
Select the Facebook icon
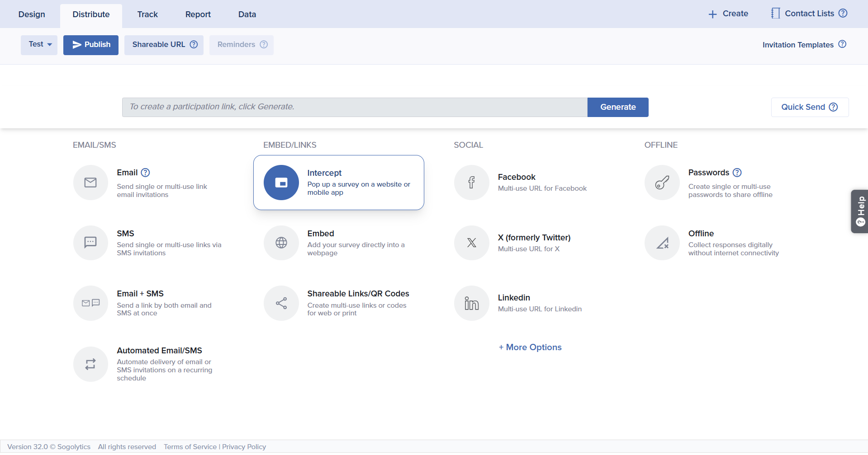(x=471, y=183)
